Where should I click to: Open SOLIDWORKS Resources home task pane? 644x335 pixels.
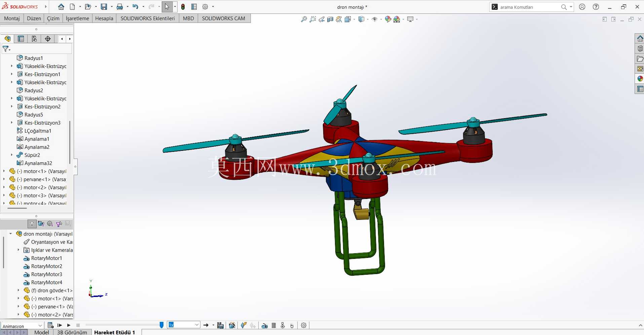(640, 39)
